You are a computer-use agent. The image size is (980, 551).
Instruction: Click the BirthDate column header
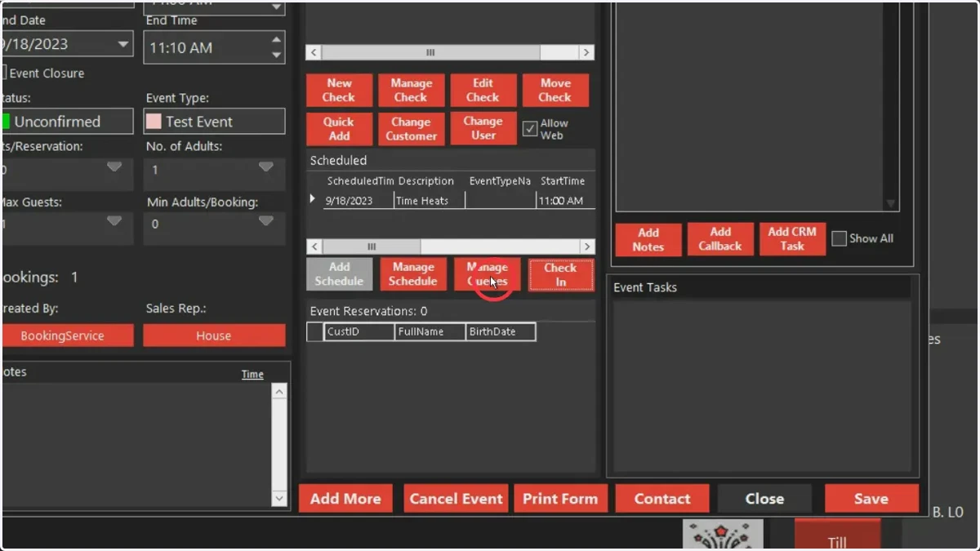pos(501,331)
